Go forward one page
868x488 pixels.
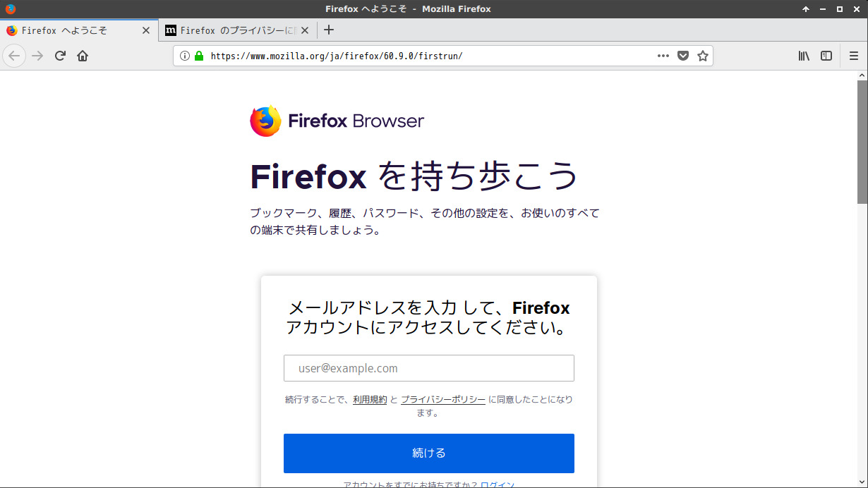coord(37,56)
